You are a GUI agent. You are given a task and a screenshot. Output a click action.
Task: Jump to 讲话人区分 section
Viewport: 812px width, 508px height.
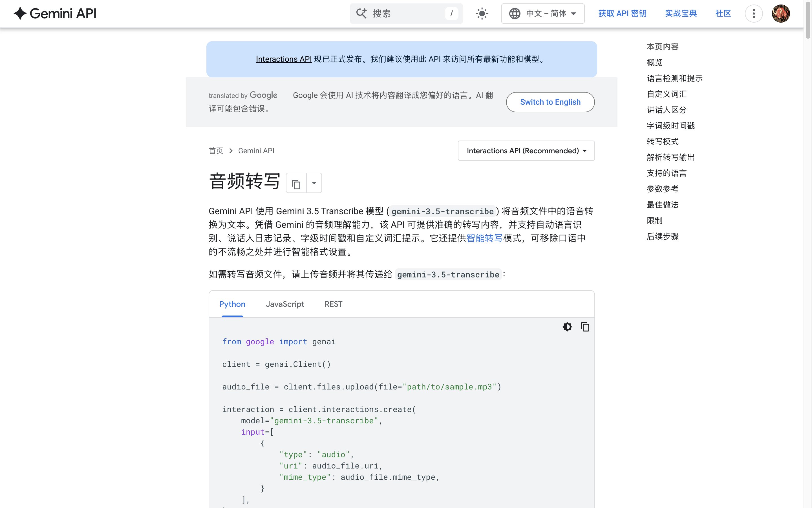[x=667, y=110]
